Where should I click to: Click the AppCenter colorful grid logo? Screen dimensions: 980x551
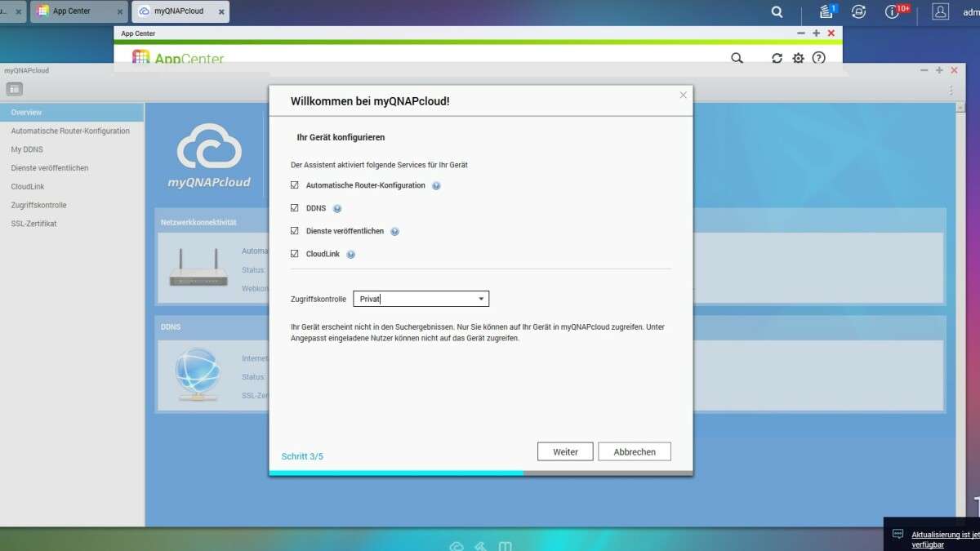[x=141, y=57]
